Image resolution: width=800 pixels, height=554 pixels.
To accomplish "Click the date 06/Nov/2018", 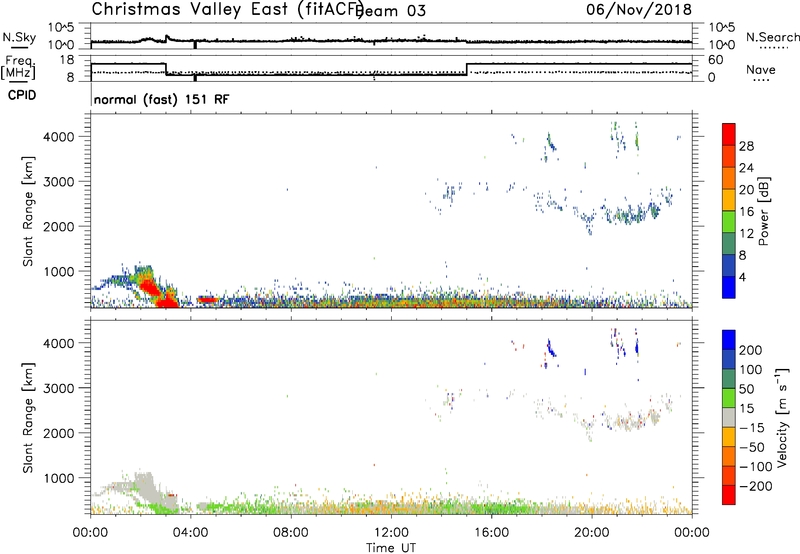I will click(x=639, y=9).
